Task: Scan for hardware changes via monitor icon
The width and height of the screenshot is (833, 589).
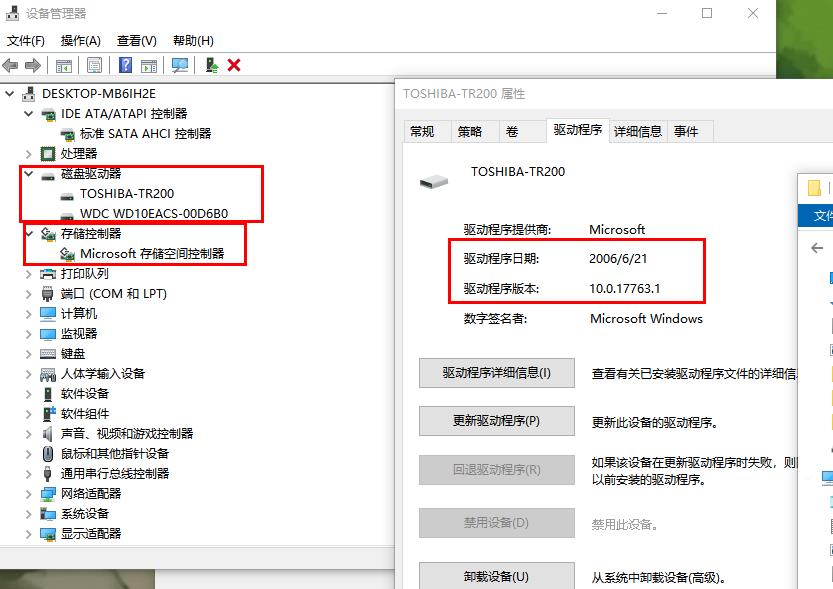Action: tap(180, 65)
